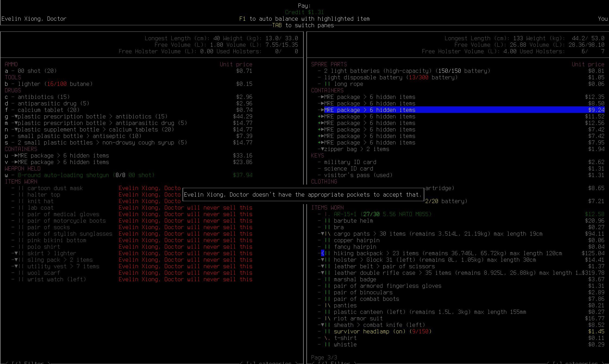Click the TAB to switch panes hint
This screenshot has width=609, height=364.
[x=303, y=25]
